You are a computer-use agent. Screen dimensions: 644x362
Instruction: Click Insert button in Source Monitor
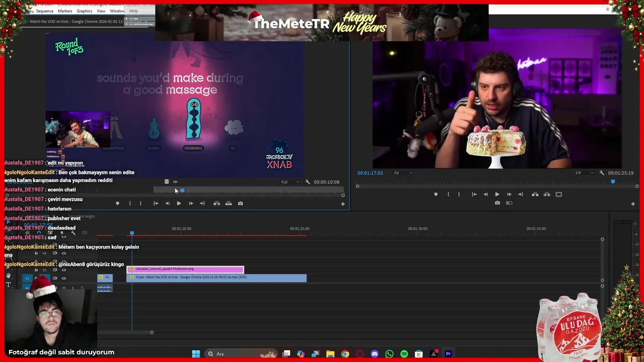pyautogui.click(x=217, y=204)
